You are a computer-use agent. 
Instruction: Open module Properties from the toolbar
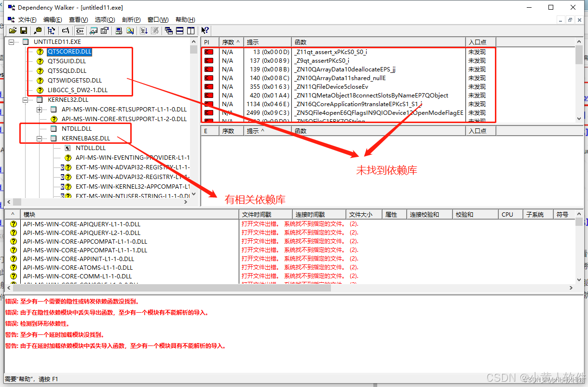pyautogui.click(x=104, y=30)
